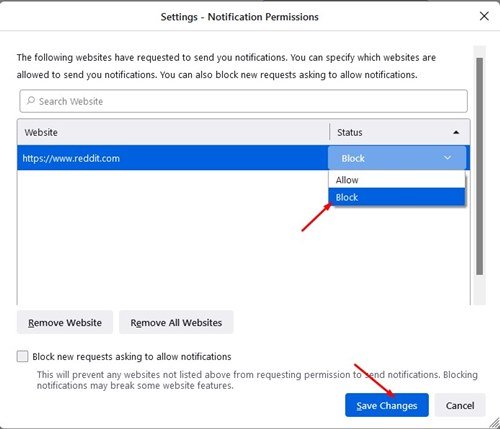Click the Block new requests label
The height and width of the screenshot is (429, 500).
pyautogui.click(x=132, y=357)
